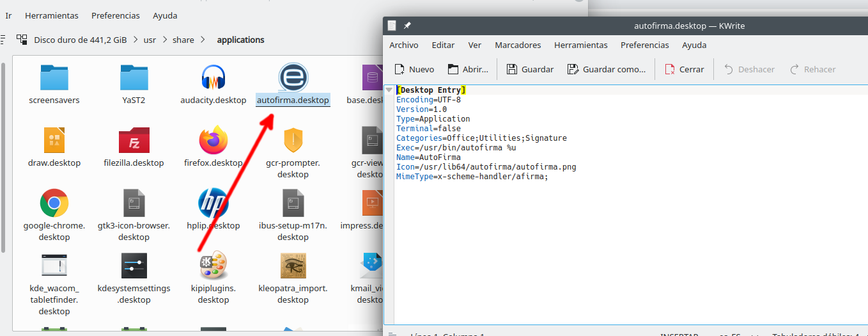Viewport: 868px width, 336px height.
Task: Collapse the Desktop Entry fold marker
Action: click(389, 90)
